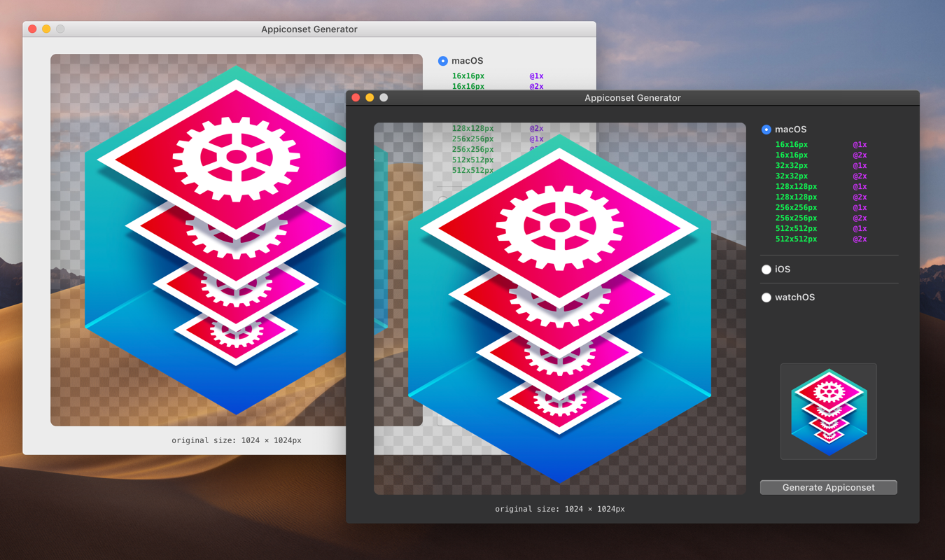Click the Appiconset Generator title bar

(632, 97)
